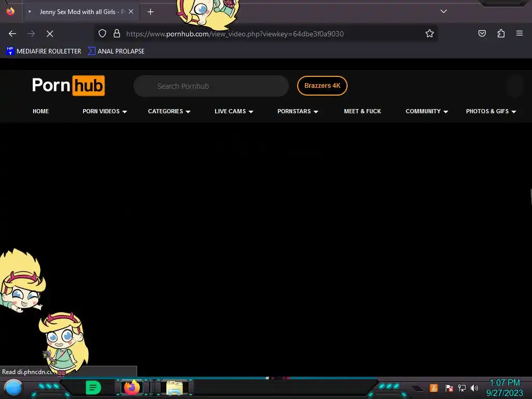This screenshot has width=532, height=399.
Task: Open the tracking protection shield panel
Action: (x=102, y=33)
